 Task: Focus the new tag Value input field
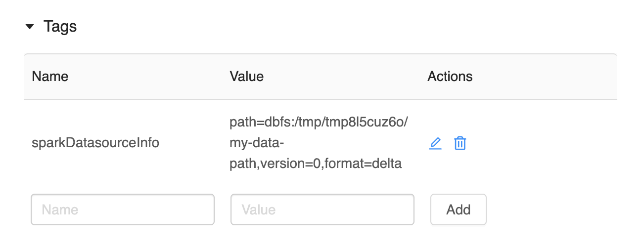322,209
